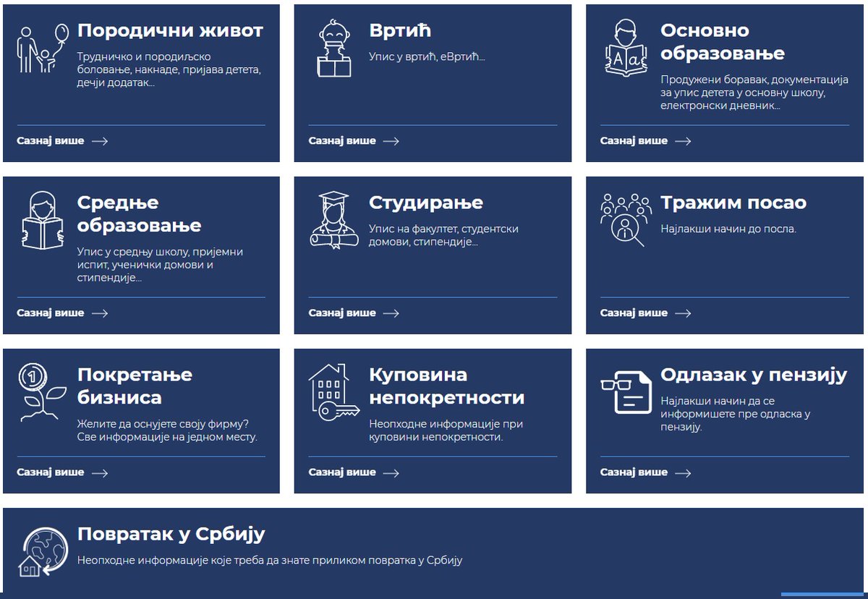Click the house with key icon
868x599 pixels.
(x=333, y=392)
